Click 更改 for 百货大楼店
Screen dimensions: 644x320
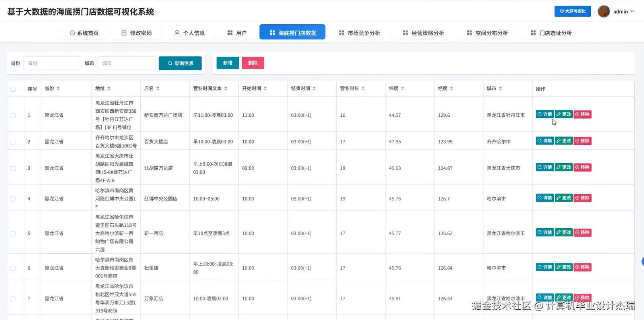coord(564,141)
